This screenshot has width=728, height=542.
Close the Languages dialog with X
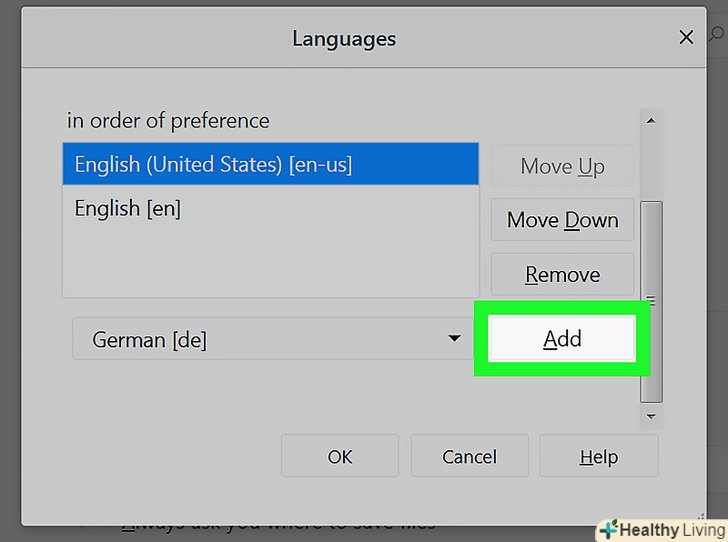(x=686, y=38)
